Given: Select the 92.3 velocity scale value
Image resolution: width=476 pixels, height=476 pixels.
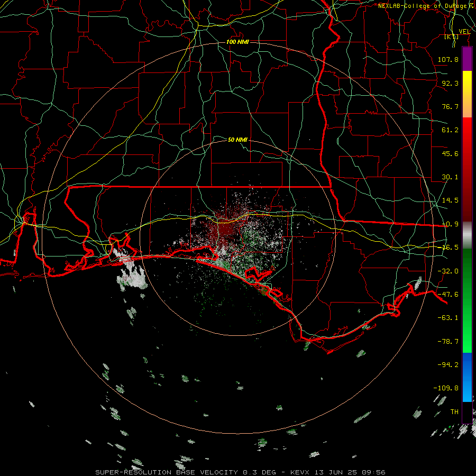Looking at the screenshot, I should point(450,83).
